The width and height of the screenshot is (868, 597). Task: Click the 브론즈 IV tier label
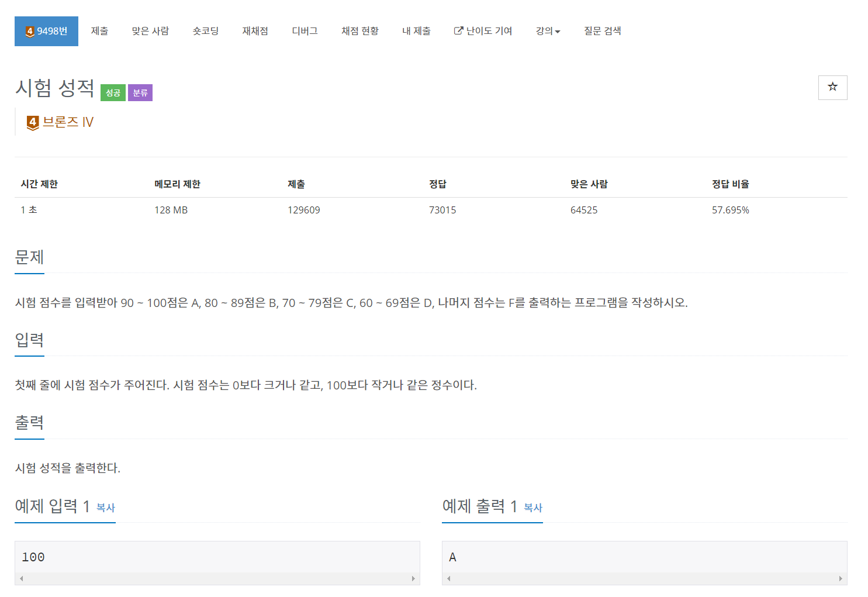tap(68, 122)
